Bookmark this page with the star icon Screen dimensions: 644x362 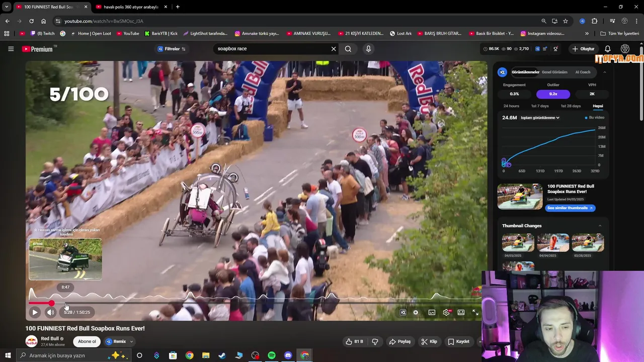(566, 21)
